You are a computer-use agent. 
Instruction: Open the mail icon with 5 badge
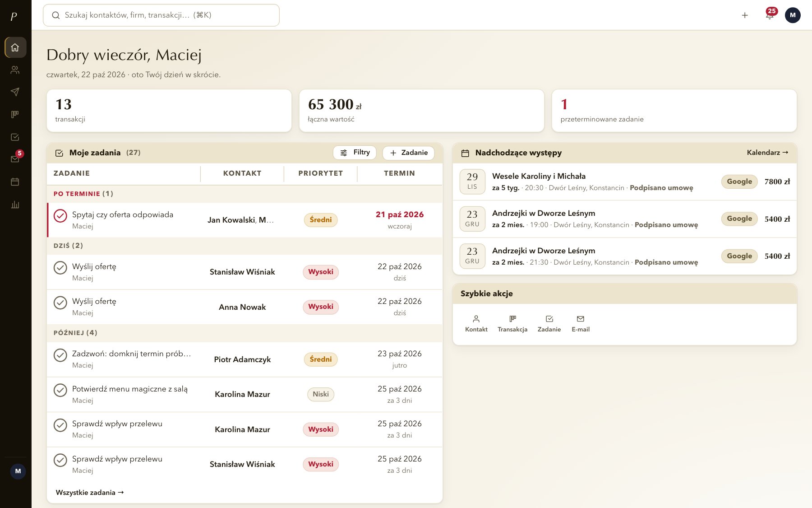point(15,159)
